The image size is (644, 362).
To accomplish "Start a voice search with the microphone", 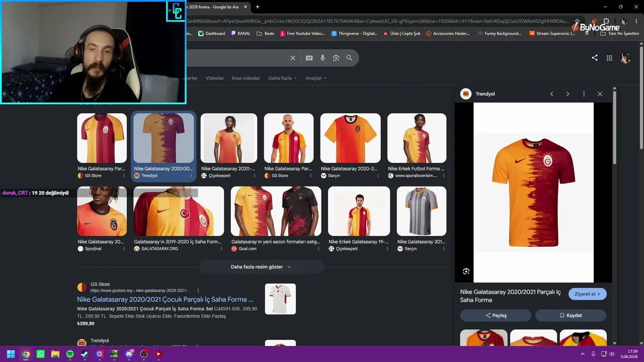I will pyautogui.click(x=323, y=58).
